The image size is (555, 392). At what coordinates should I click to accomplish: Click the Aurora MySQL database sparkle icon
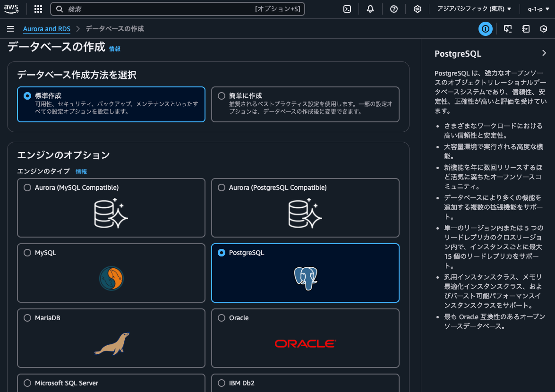[x=111, y=213]
